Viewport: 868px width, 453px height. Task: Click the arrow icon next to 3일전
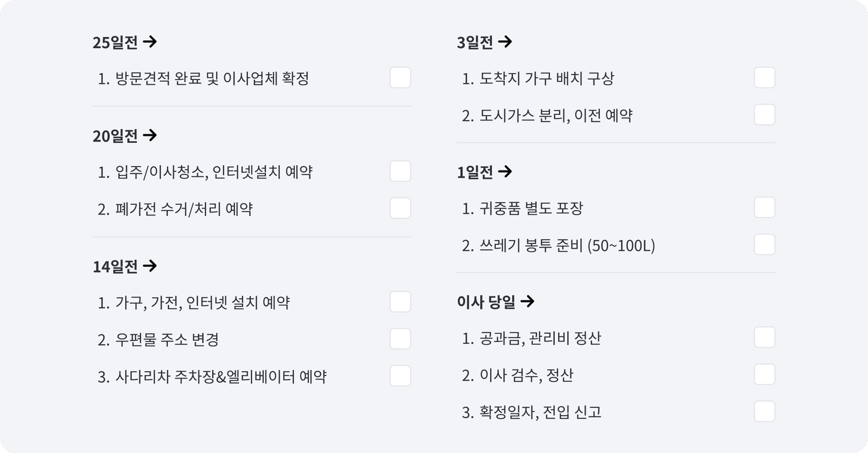[x=505, y=42]
